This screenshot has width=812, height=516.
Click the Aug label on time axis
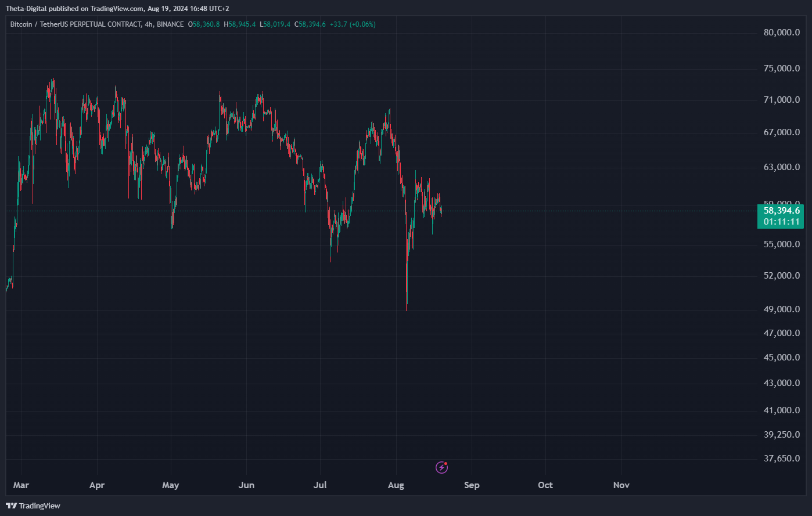396,485
